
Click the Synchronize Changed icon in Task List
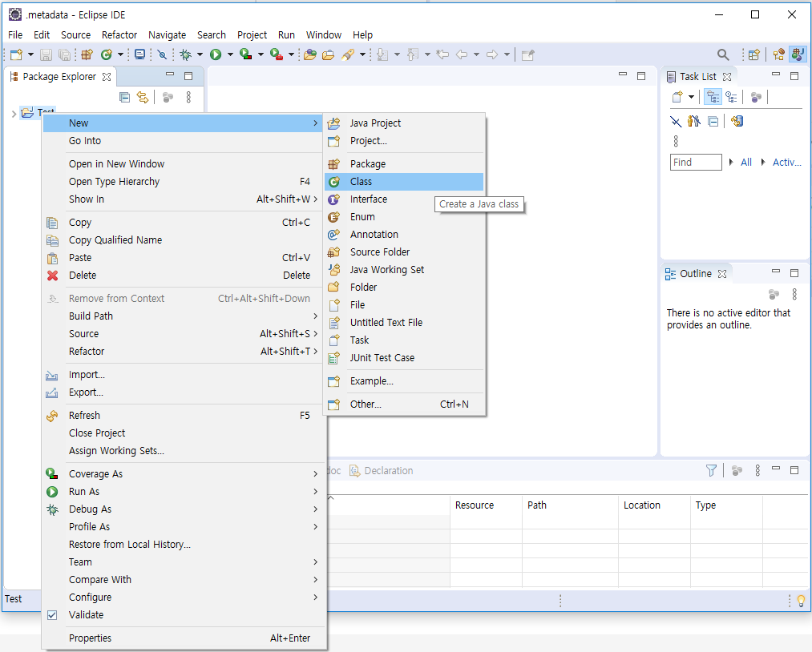737,122
